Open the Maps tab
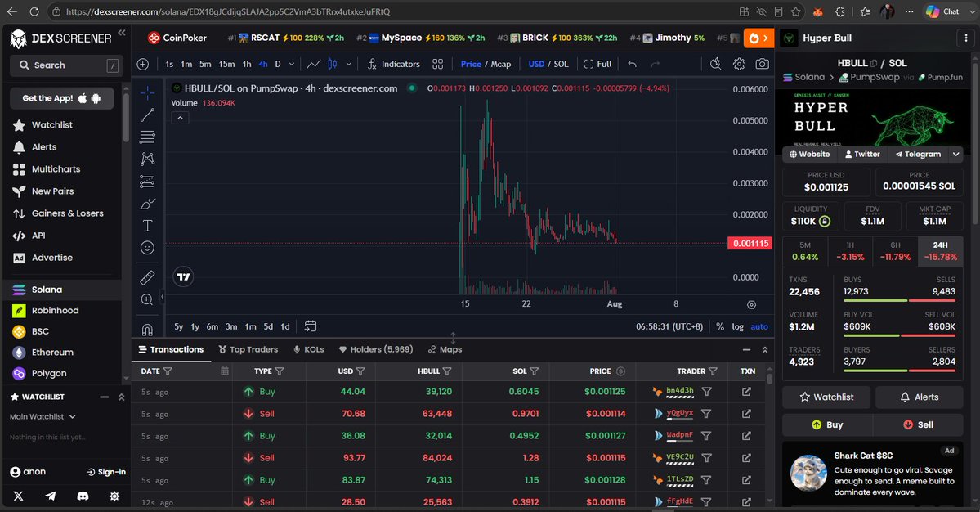Screen dimensions: 980x512 pyautogui.click(x=445, y=349)
